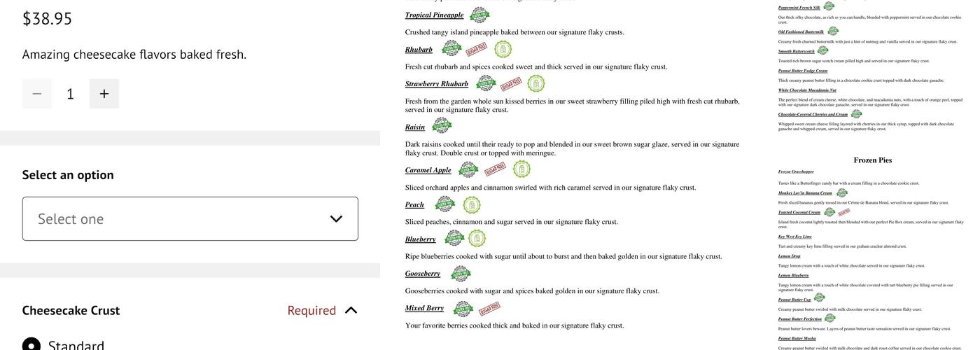Click the sugar free stamp beside Caramel Apple
Screen dimensions: 980x350
(x=495, y=169)
